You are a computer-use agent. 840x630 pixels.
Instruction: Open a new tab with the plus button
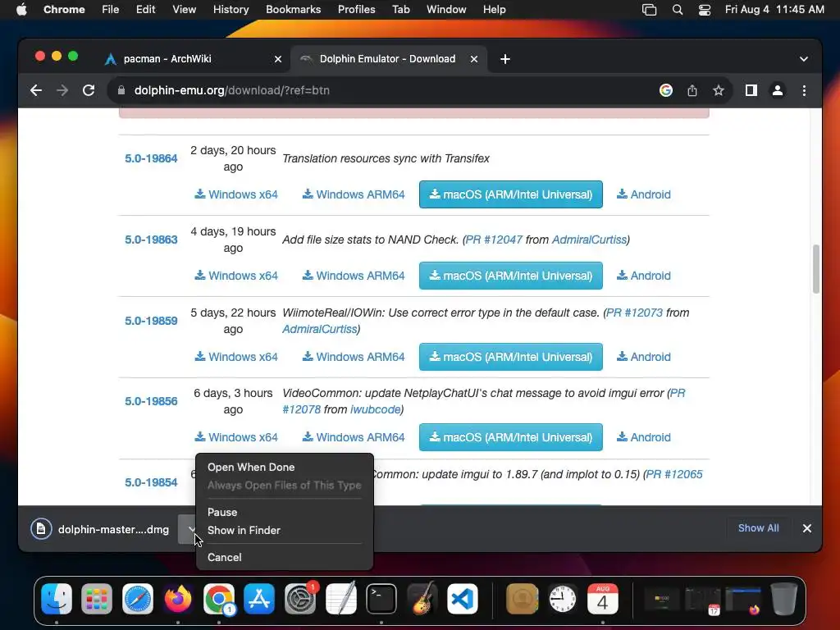505,59
